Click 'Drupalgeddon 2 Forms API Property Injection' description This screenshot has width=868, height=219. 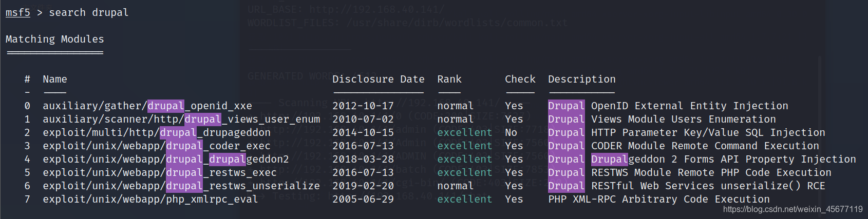click(724, 159)
